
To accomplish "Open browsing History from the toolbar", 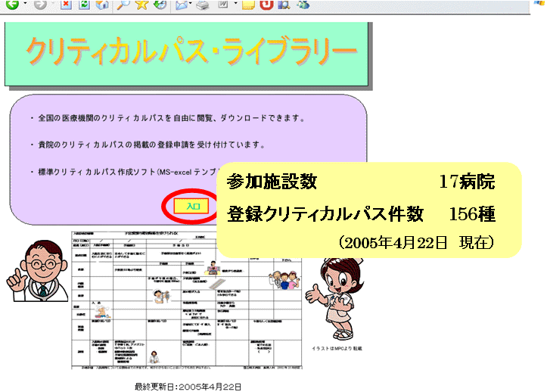I will tap(160, 5).
